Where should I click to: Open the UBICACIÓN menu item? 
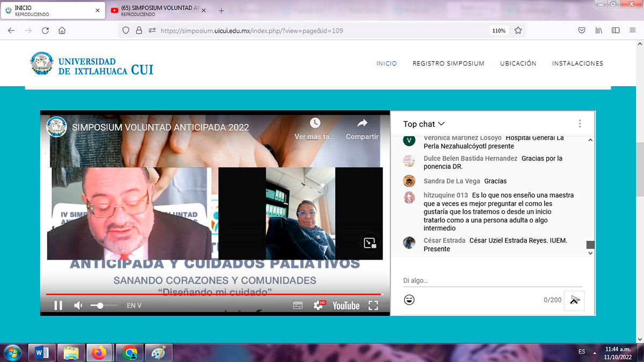click(518, 63)
